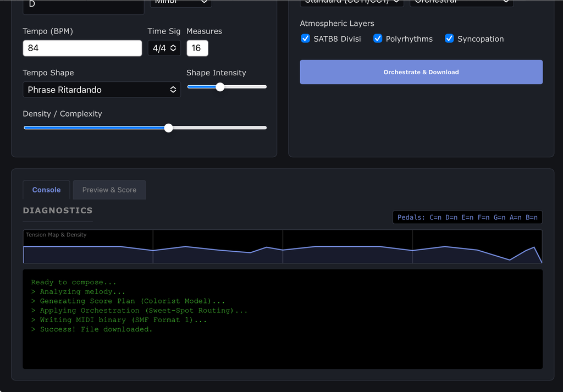The height and width of the screenshot is (392, 563).
Task: Click the key input field containing D
Action: pos(84,7)
